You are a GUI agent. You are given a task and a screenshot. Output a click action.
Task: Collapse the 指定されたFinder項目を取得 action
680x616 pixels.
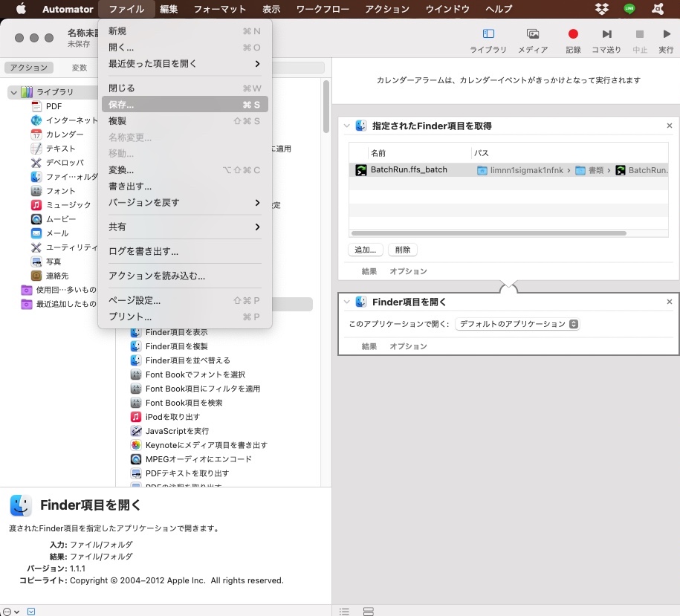tap(346, 126)
